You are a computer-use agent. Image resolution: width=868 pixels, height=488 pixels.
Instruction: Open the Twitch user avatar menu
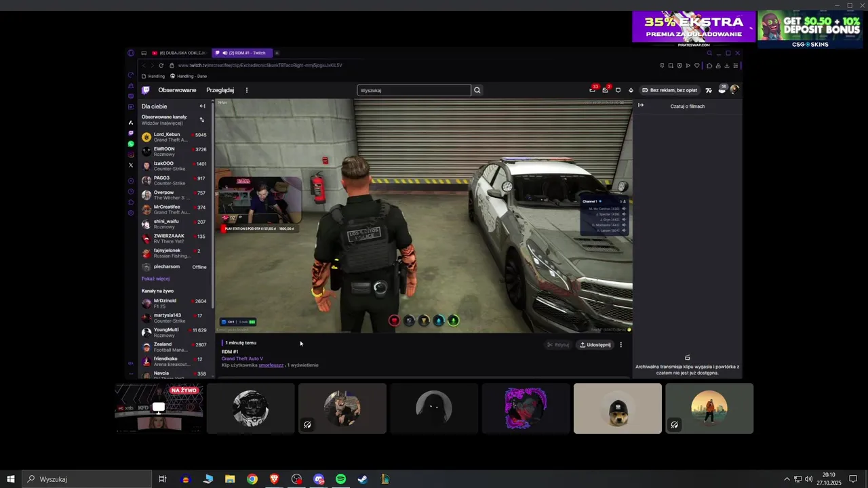click(x=734, y=89)
